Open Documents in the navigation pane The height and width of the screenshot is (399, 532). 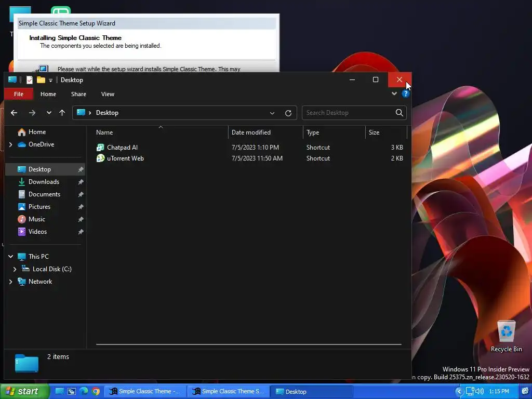pos(44,194)
